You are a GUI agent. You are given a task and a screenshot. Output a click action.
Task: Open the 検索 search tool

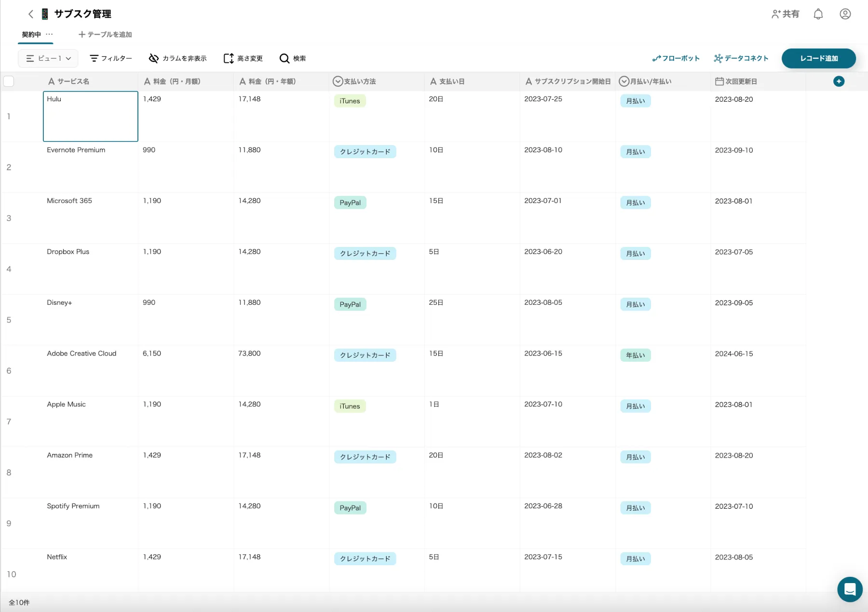[x=293, y=58]
